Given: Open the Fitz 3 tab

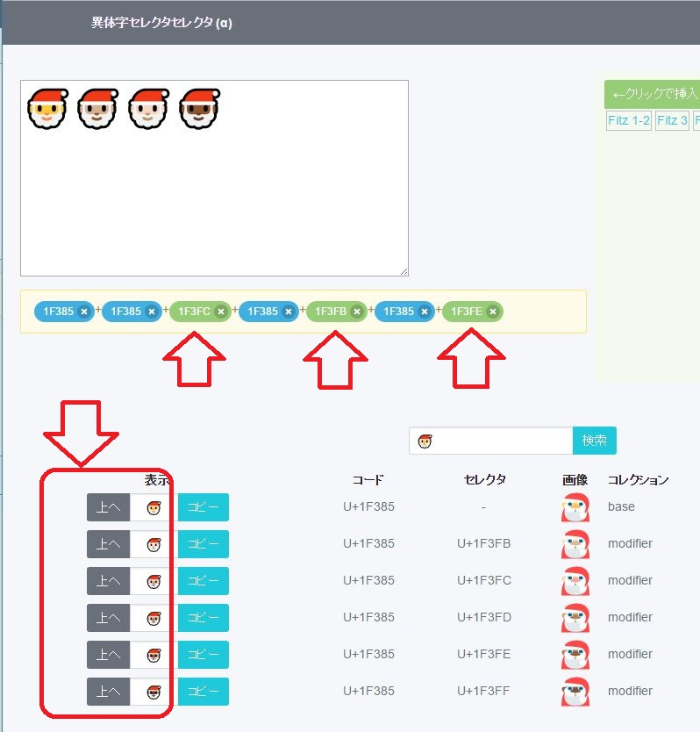Looking at the screenshot, I should click(x=672, y=120).
